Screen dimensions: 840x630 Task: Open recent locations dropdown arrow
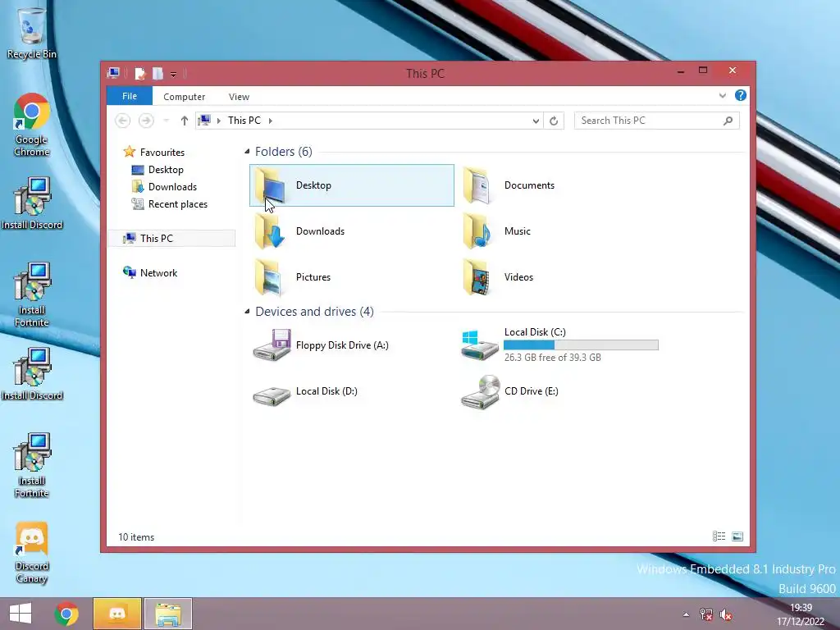tap(166, 121)
